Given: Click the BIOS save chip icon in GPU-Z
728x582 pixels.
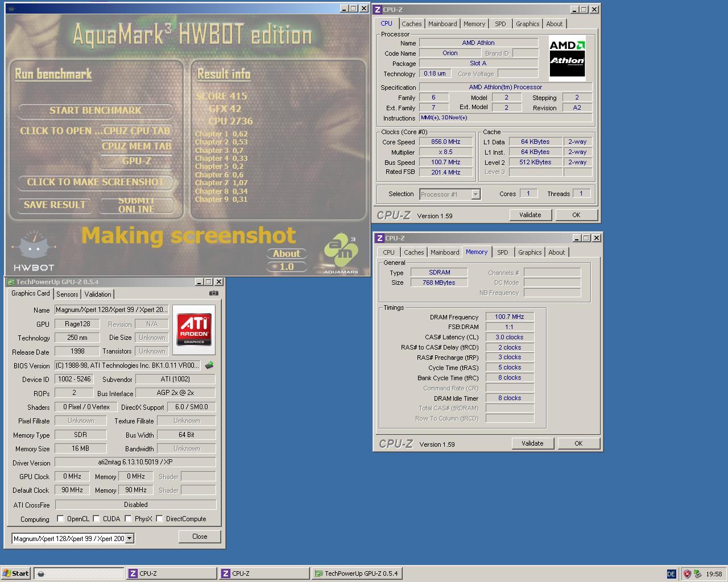Looking at the screenshot, I should [x=209, y=365].
